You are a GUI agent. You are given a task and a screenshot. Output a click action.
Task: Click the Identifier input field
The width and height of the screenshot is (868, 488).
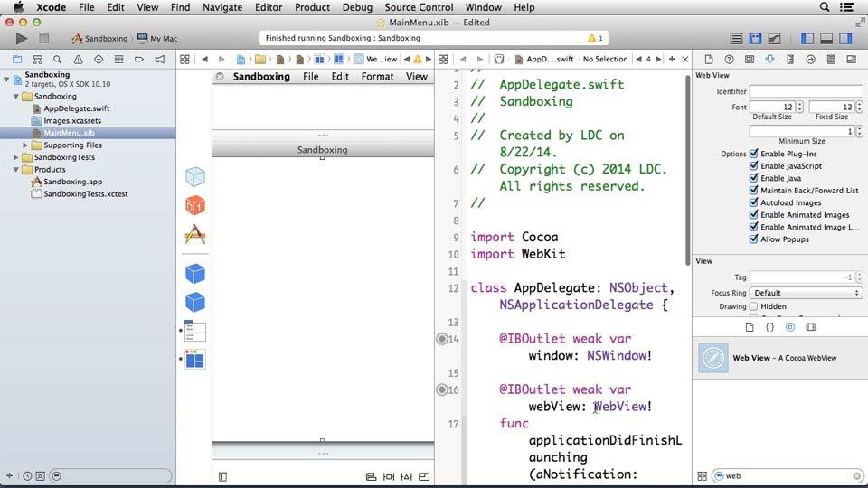pyautogui.click(x=806, y=91)
